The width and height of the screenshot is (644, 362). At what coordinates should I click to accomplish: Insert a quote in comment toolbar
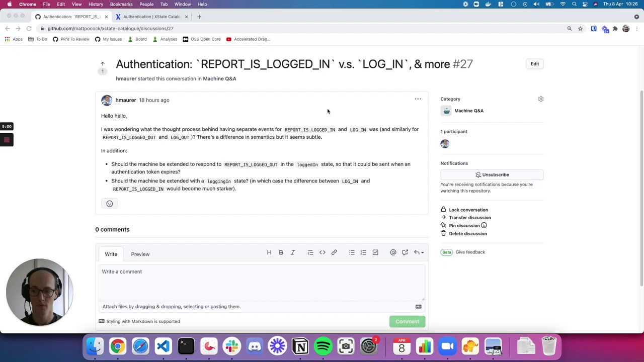click(310, 252)
